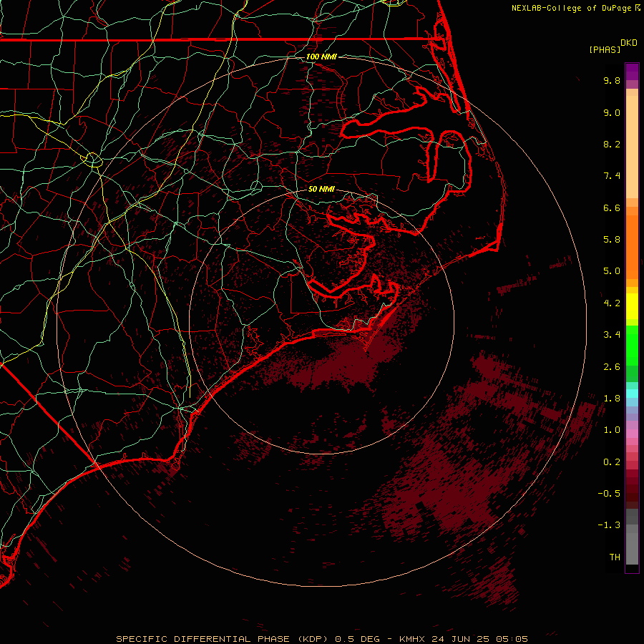Select the 9.8 value on the legend
This screenshot has width=644, height=644.
[x=612, y=80]
